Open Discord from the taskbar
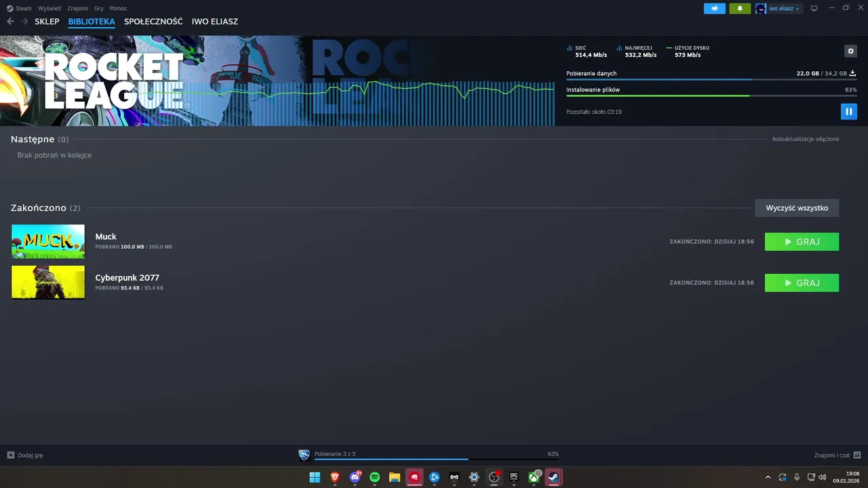This screenshot has width=868, height=488. pyautogui.click(x=355, y=477)
